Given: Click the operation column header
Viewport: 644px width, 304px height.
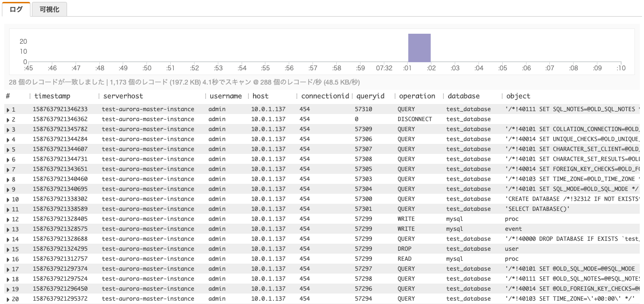Looking at the screenshot, I should [417, 96].
